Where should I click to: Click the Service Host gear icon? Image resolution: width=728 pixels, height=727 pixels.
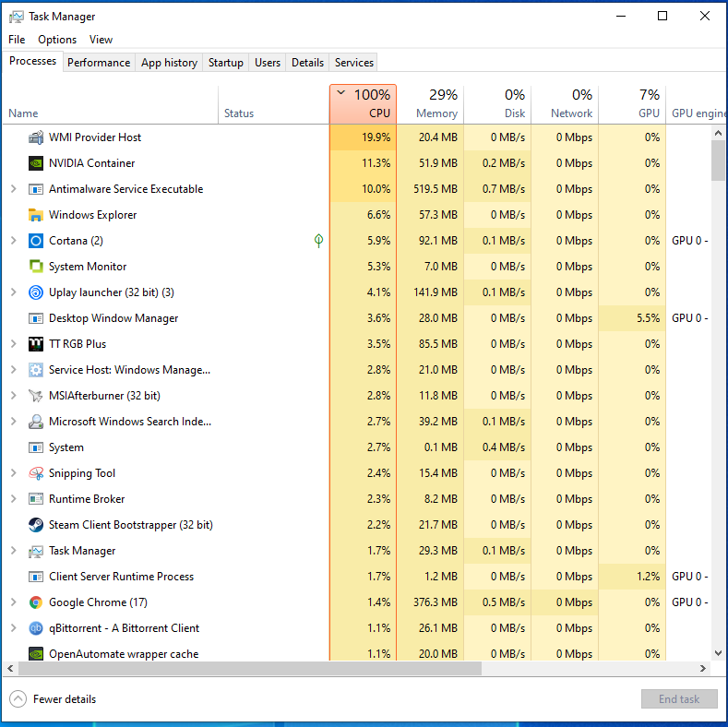[36, 370]
